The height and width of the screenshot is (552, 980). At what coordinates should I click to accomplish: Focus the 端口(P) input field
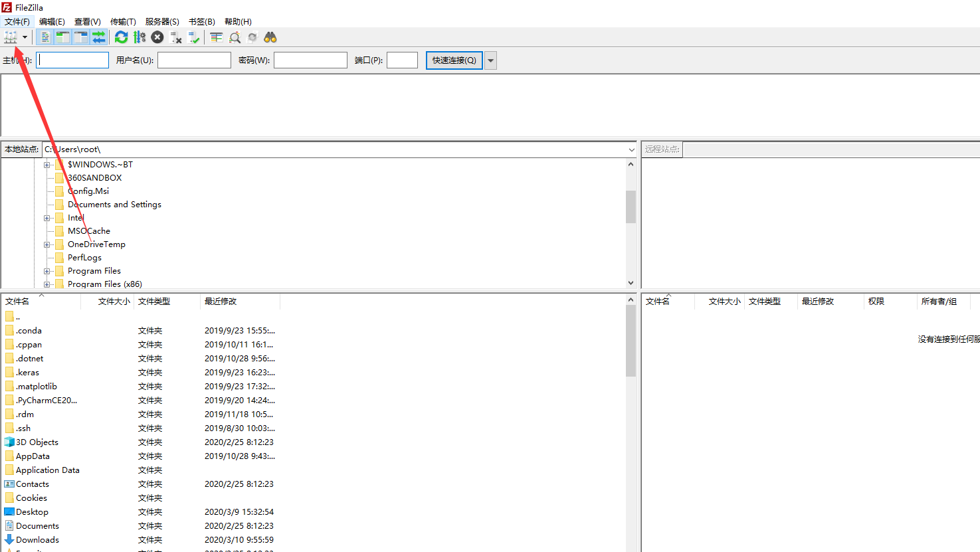(402, 60)
